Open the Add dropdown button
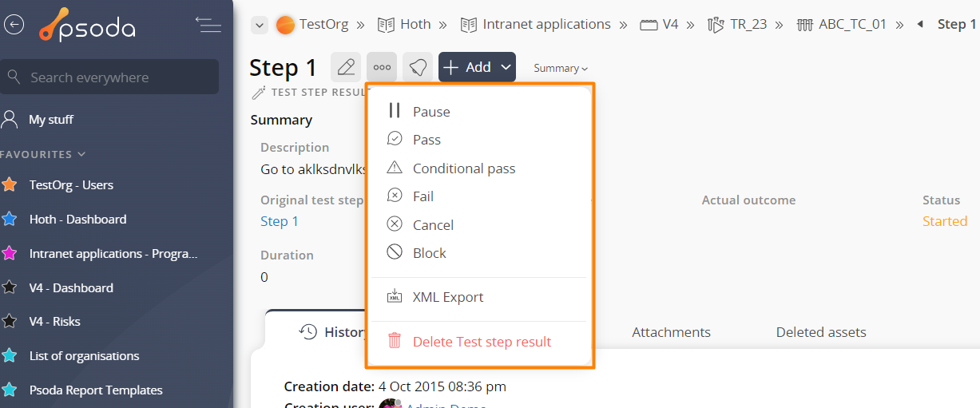 pyautogui.click(x=477, y=67)
